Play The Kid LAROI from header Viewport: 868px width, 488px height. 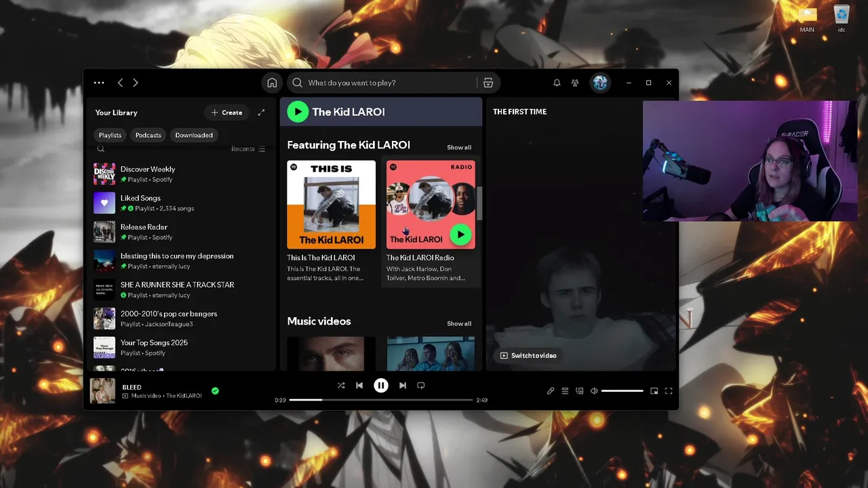coord(298,112)
